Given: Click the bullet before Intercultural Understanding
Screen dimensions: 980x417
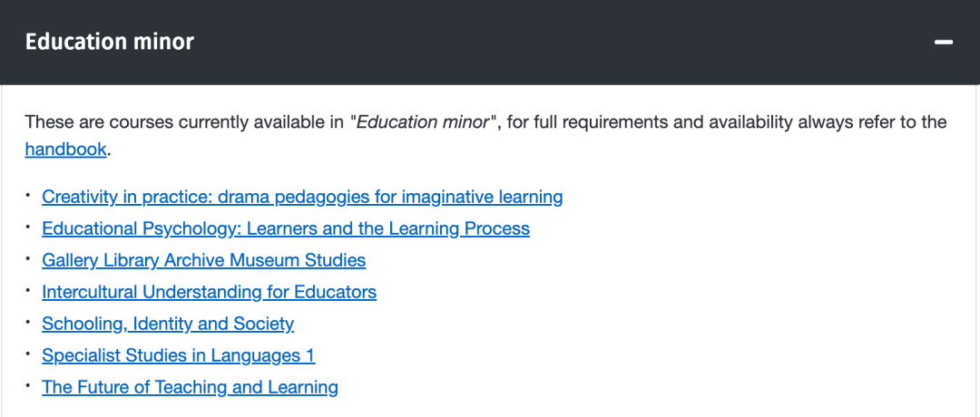Looking at the screenshot, I should click(29, 289).
